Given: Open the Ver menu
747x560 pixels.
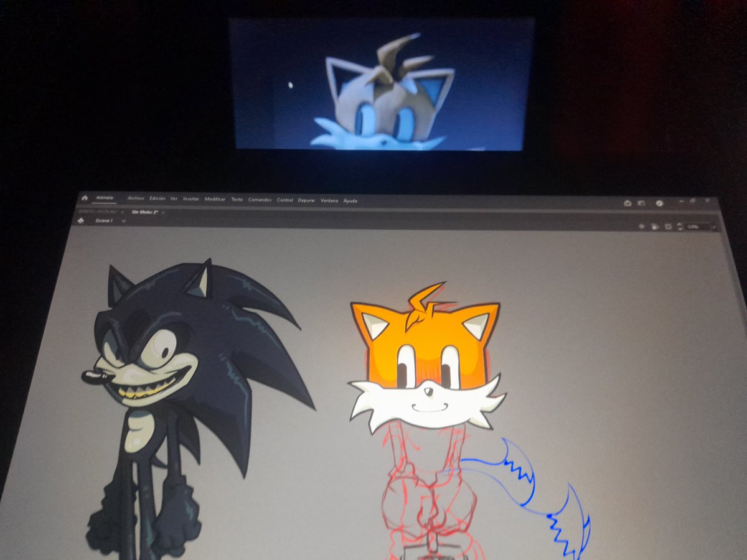Looking at the screenshot, I should click(174, 198).
